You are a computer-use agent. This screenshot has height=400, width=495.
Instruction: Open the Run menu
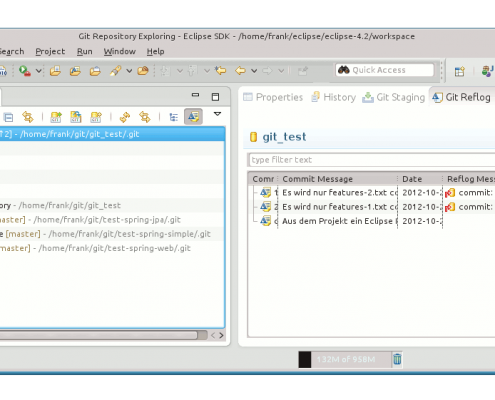85,51
